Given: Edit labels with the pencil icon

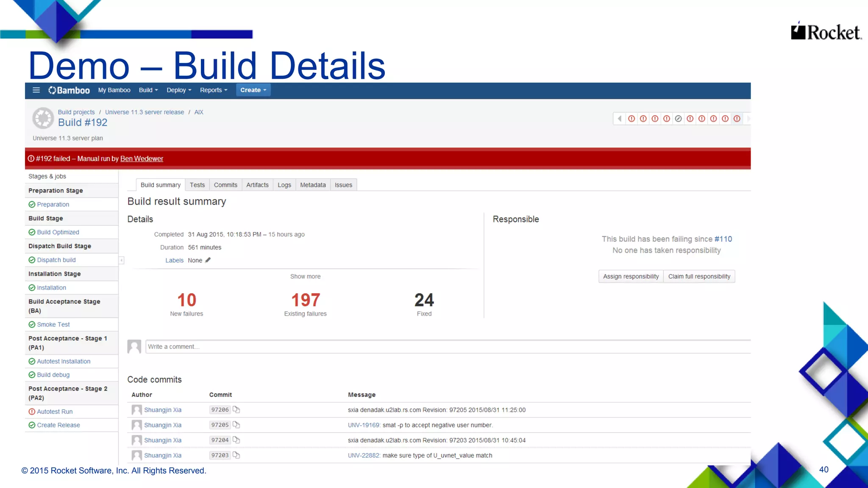Looking at the screenshot, I should coord(208,260).
